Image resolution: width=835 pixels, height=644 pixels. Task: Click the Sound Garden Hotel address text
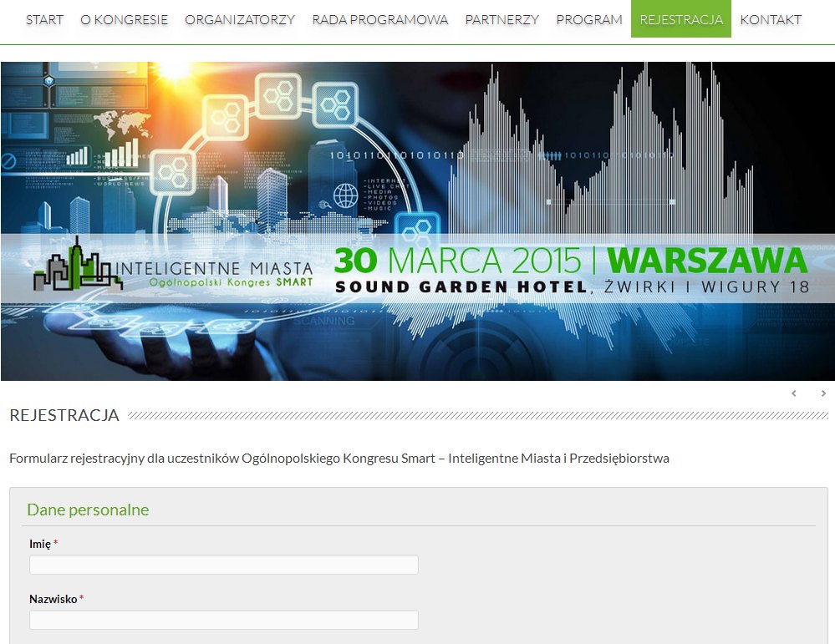click(573, 287)
